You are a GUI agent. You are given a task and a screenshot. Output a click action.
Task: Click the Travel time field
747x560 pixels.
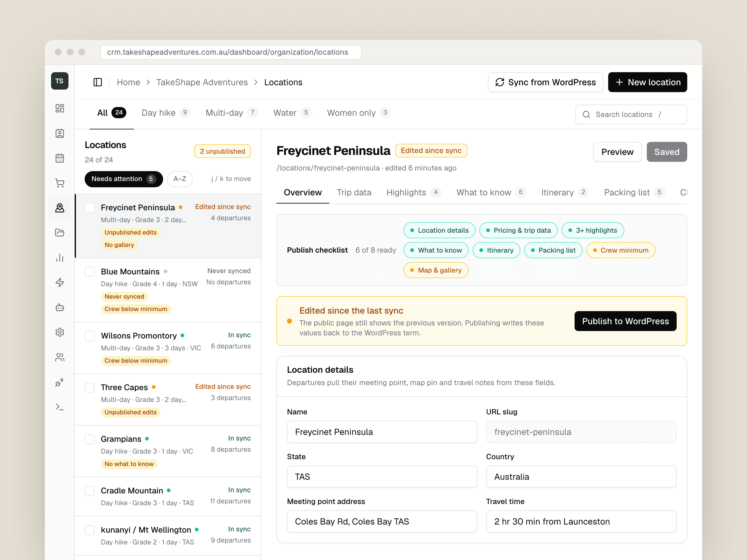[581, 521]
